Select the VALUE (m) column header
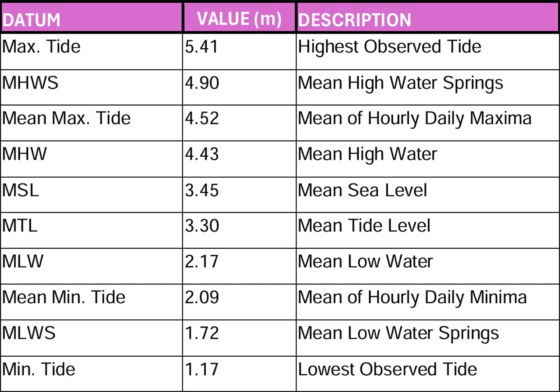 point(239,19)
